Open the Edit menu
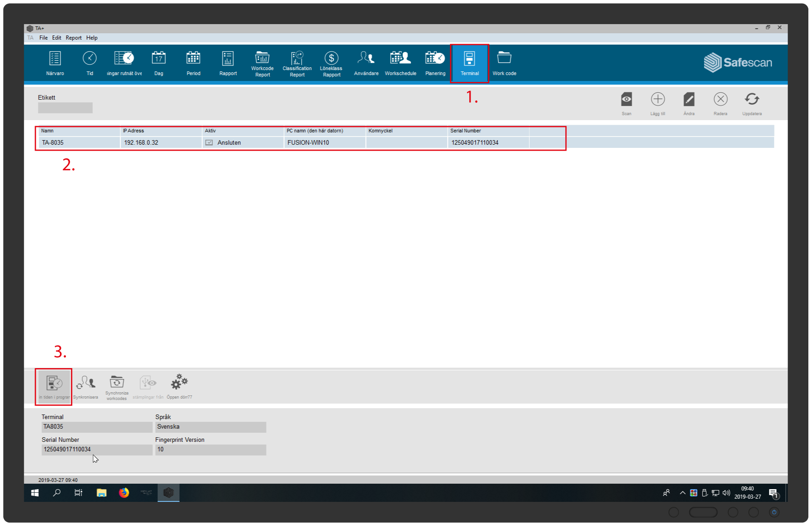The image size is (812, 526). click(56, 38)
